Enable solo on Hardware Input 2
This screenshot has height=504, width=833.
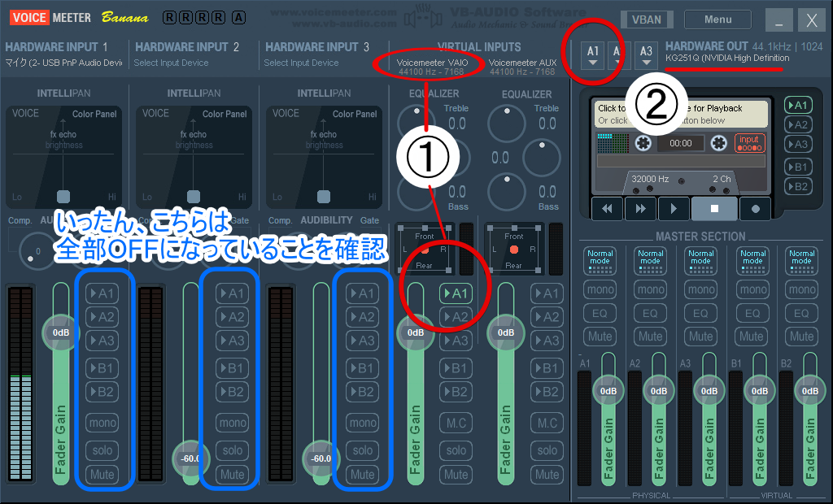coord(233,449)
